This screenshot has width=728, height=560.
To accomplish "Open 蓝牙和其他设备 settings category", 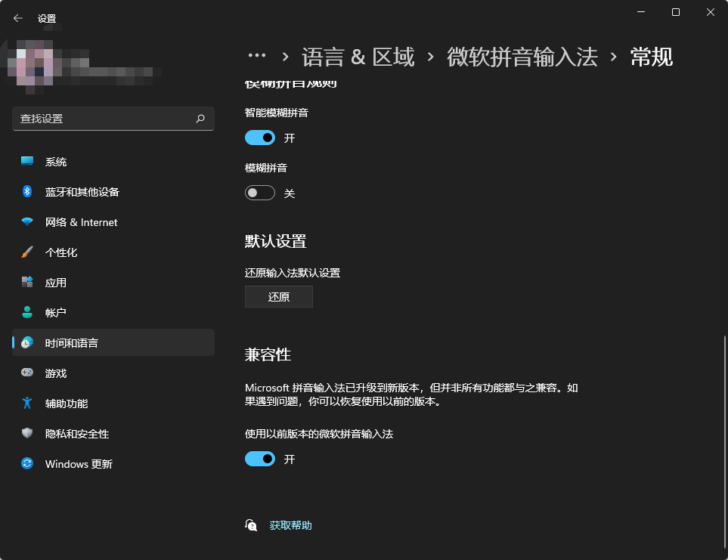I will coord(113,192).
